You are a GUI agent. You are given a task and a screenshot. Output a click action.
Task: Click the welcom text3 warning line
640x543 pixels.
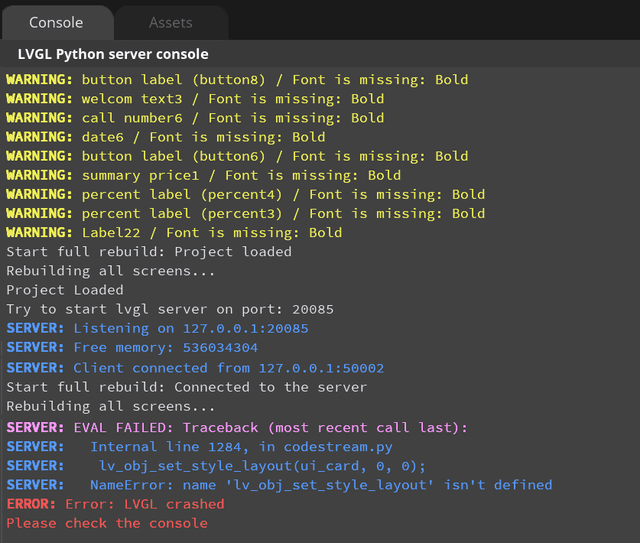[195, 99]
